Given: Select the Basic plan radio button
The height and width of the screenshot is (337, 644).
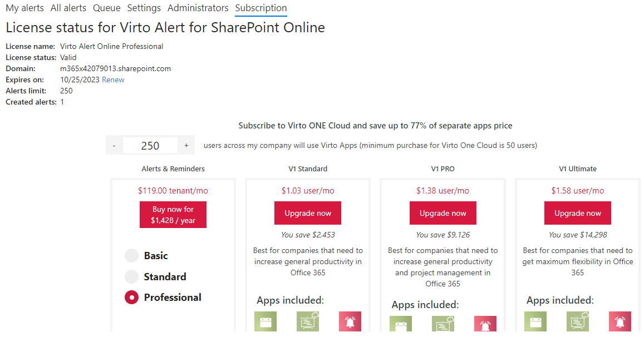Looking at the screenshot, I should 131,256.
